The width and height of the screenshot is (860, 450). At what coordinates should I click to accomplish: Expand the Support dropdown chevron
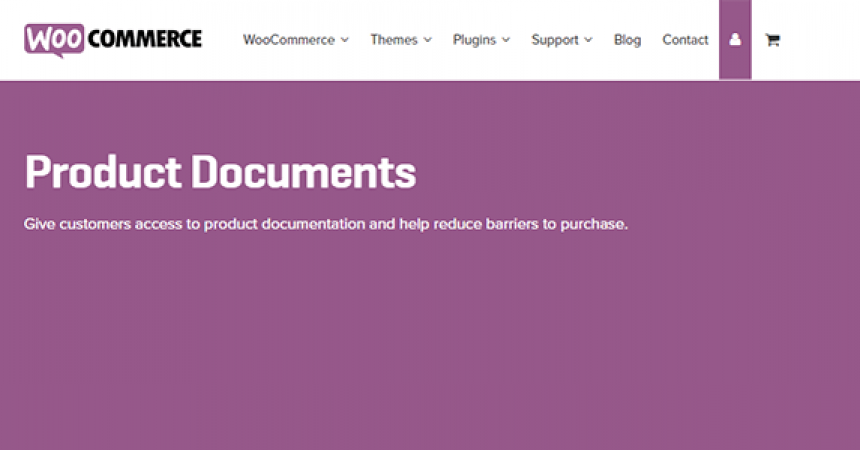tap(589, 40)
